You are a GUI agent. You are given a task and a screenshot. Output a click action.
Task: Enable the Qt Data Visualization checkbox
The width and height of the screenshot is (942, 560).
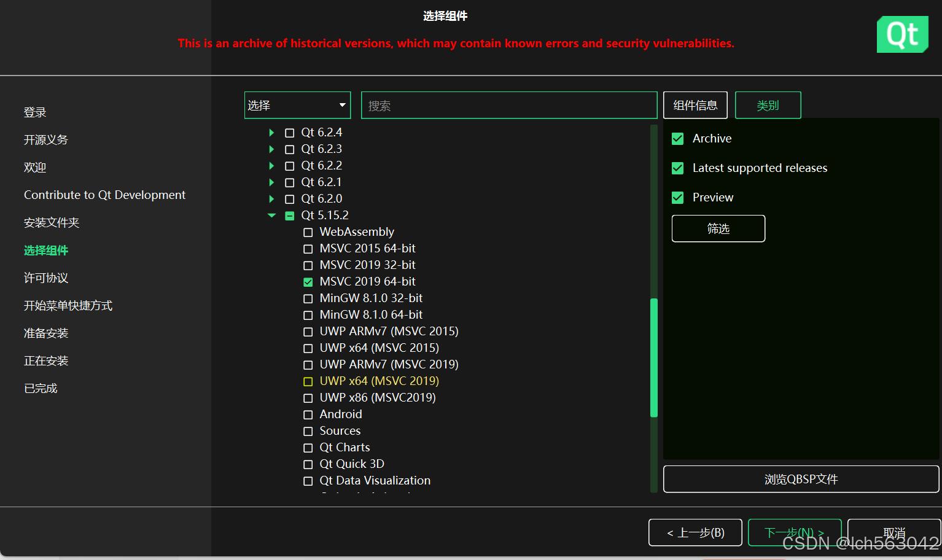click(308, 481)
